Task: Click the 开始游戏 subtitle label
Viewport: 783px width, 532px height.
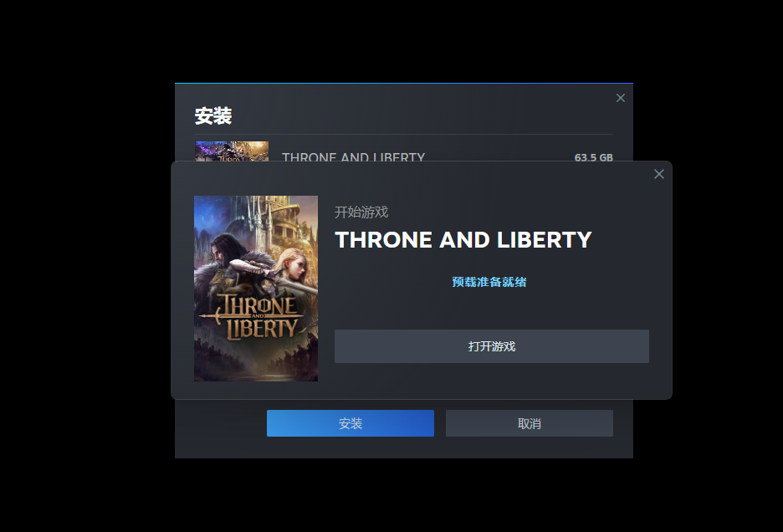Action: (361, 212)
